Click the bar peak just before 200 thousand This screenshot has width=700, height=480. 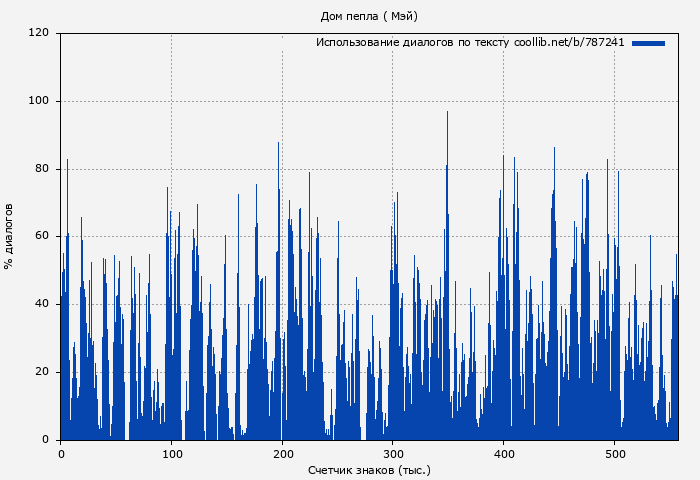(x=278, y=145)
